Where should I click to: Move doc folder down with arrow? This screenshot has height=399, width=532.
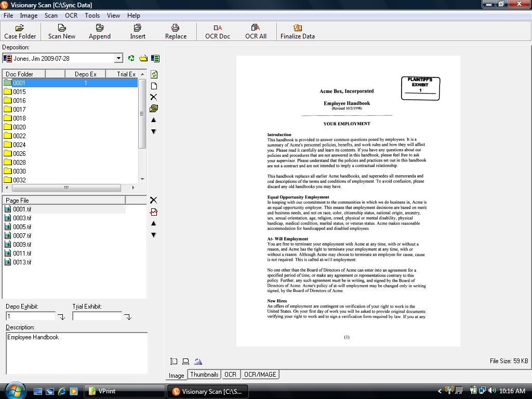click(154, 131)
